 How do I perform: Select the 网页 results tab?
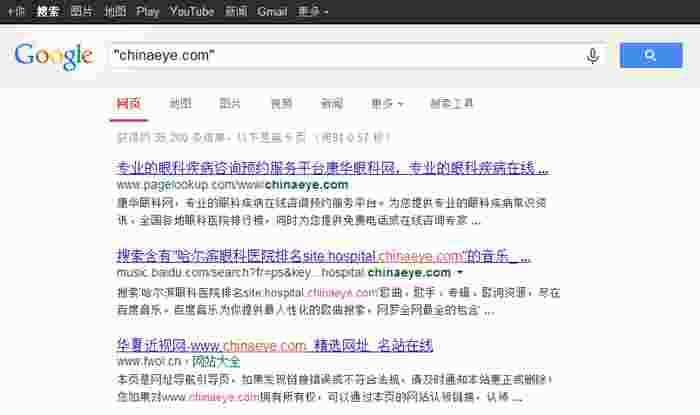(129, 104)
